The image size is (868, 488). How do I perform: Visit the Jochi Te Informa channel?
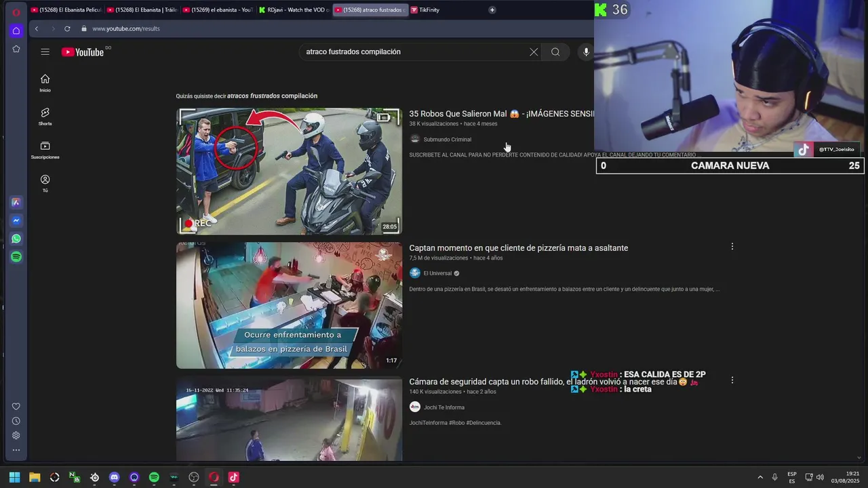443,407
